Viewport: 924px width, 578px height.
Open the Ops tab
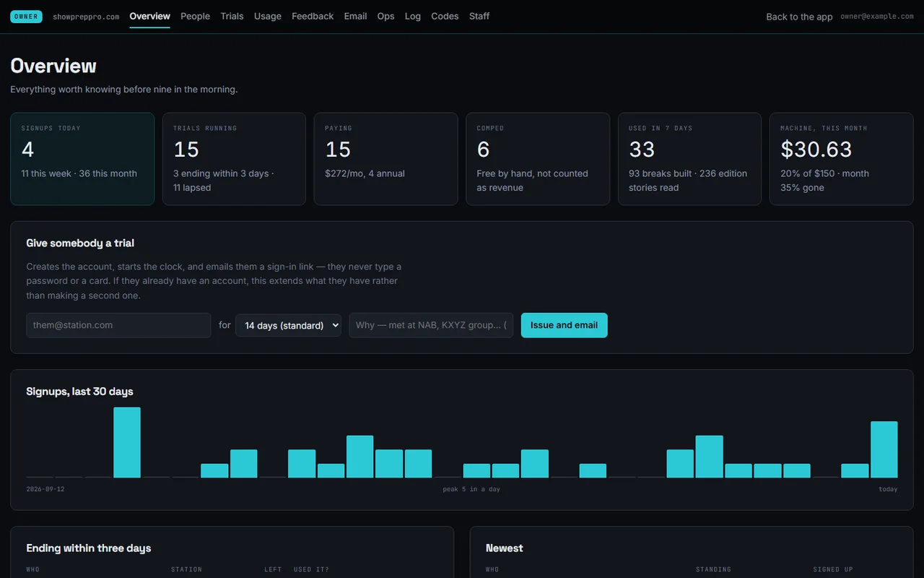tap(385, 16)
